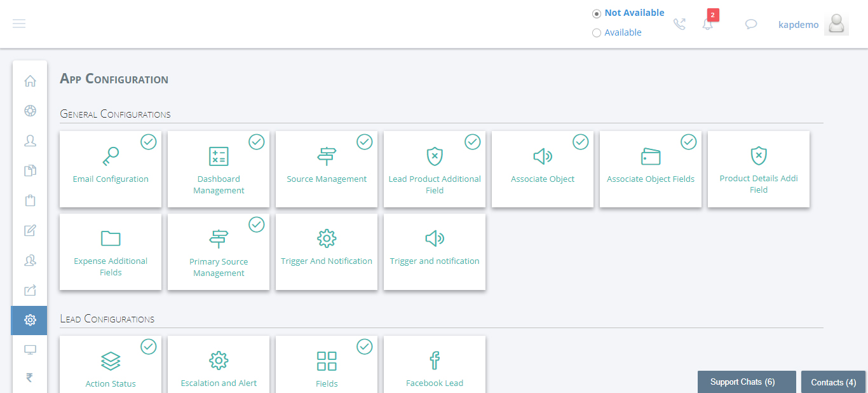Open Primary Source Management tile

(x=219, y=252)
